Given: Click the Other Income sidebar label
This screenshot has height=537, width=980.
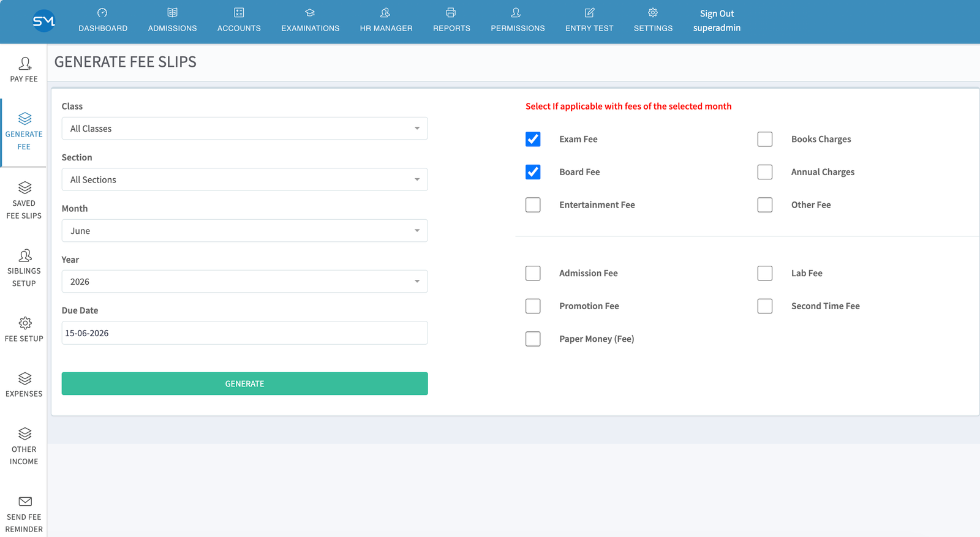Looking at the screenshot, I should (24, 456).
